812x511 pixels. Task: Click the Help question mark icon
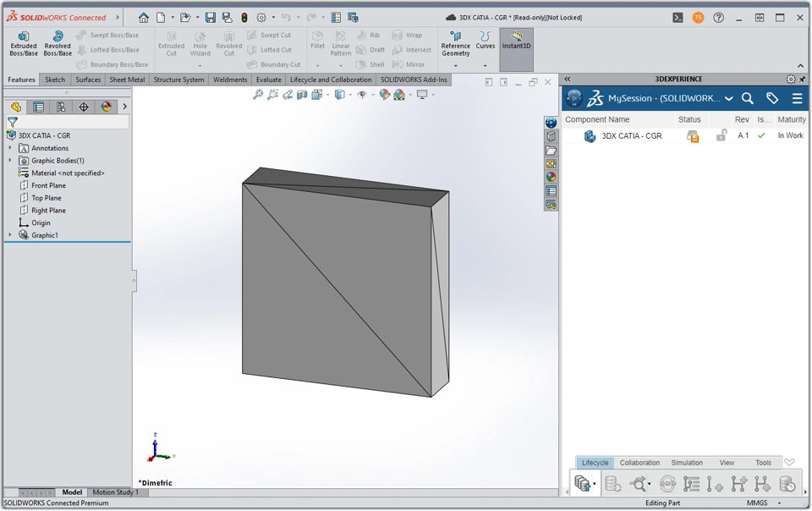(718, 18)
